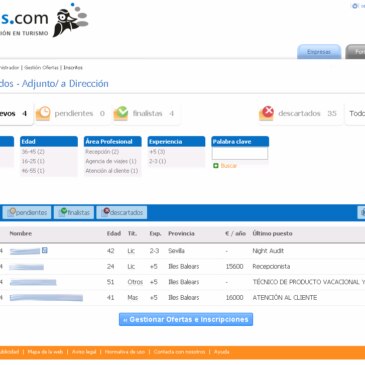Filter by area Agencia de viajes (1)
This screenshot has width=365, height=365.
click(111, 161)
